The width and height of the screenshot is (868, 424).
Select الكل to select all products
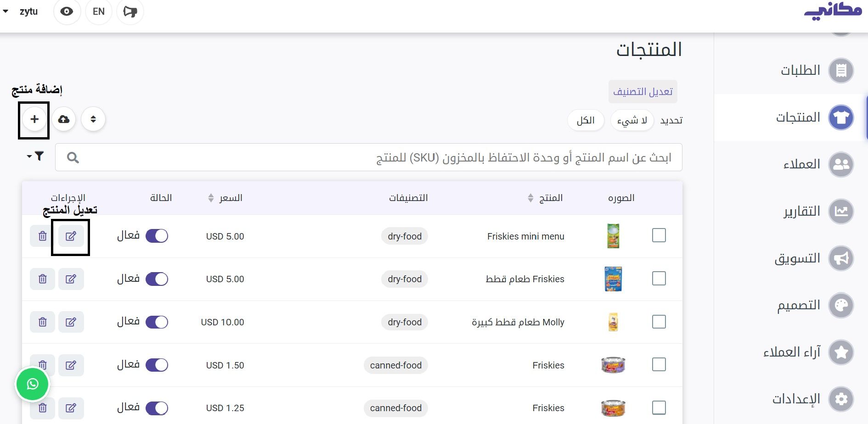586,120
